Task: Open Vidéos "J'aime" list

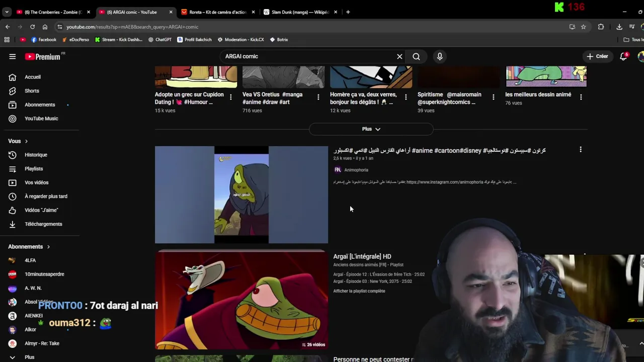Action: point(41,210)
